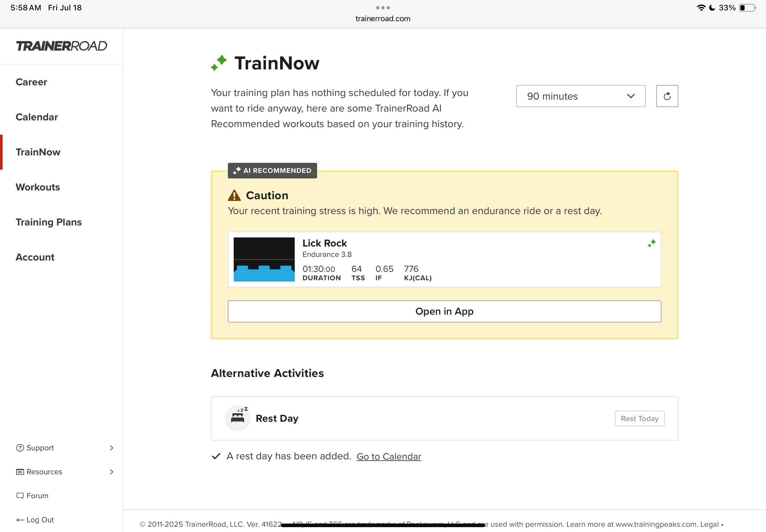
Task: Click the Open in App button
Action: pyautogui.click(x=444, y=311)
